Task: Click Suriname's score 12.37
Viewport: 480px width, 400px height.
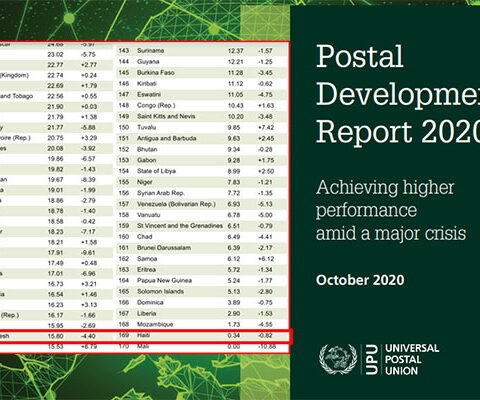Action: coord(235,51)
